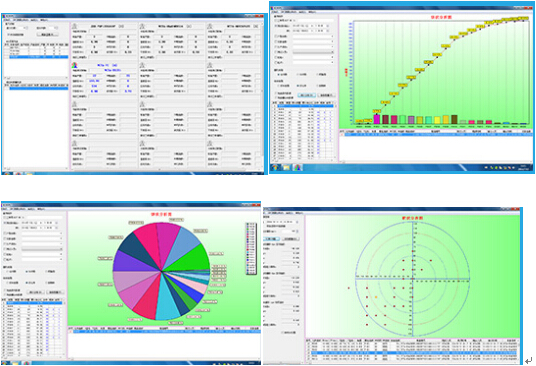Open the first combo box beside the pie chart
Image resolution: width=536 pixels, height=366 pixels.
click(42, 233)
